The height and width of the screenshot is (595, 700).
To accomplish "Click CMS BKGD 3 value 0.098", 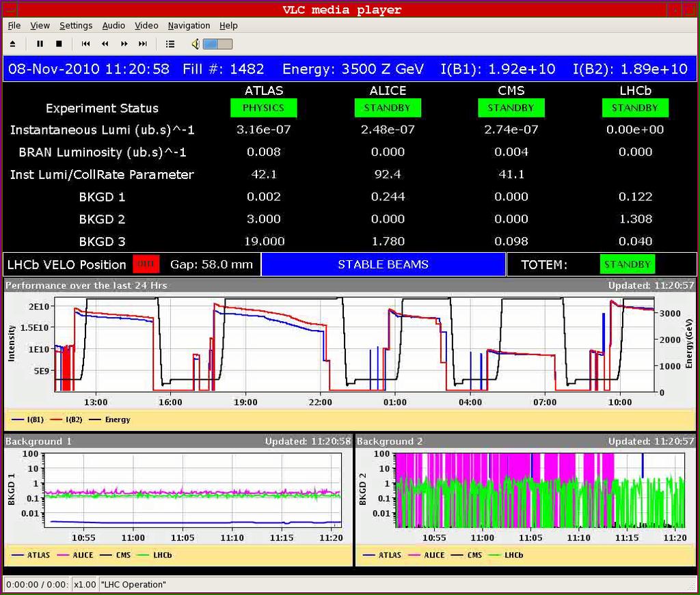I will (511, 241).
